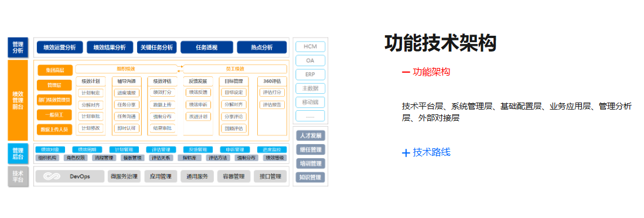The width and height of the screenshot is (644, 218).
Task: Click the 目标管理 column header
Action: 234,81
